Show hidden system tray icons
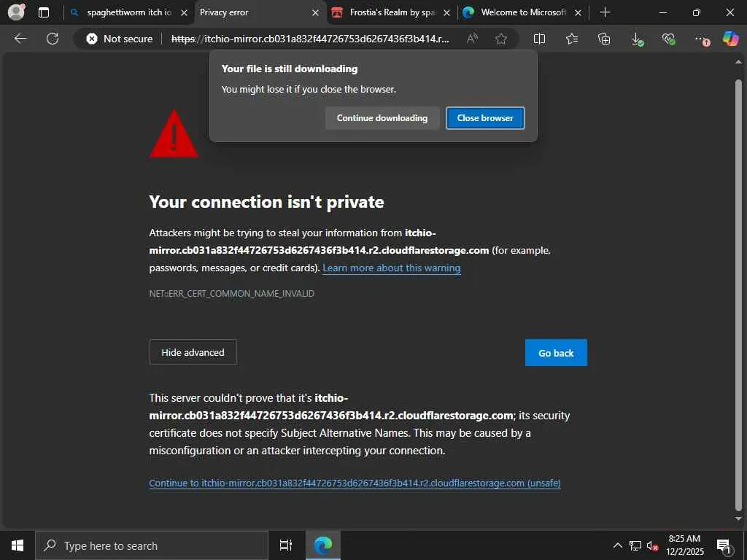The height and width of the screenshot is (560, 747). click(x=617, y=545)
